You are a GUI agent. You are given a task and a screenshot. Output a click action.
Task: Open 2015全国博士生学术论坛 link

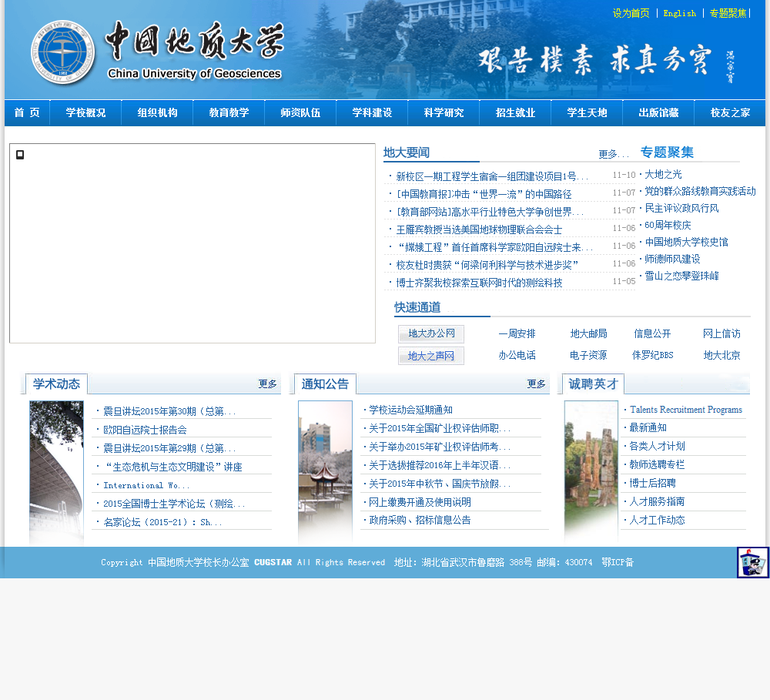(174, 504)
